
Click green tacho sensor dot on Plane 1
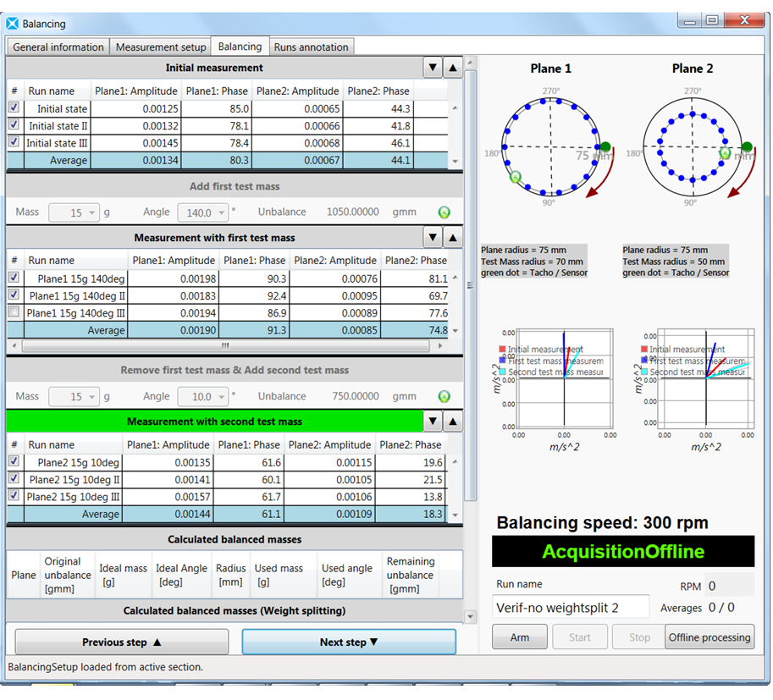[x=605, y=147]
